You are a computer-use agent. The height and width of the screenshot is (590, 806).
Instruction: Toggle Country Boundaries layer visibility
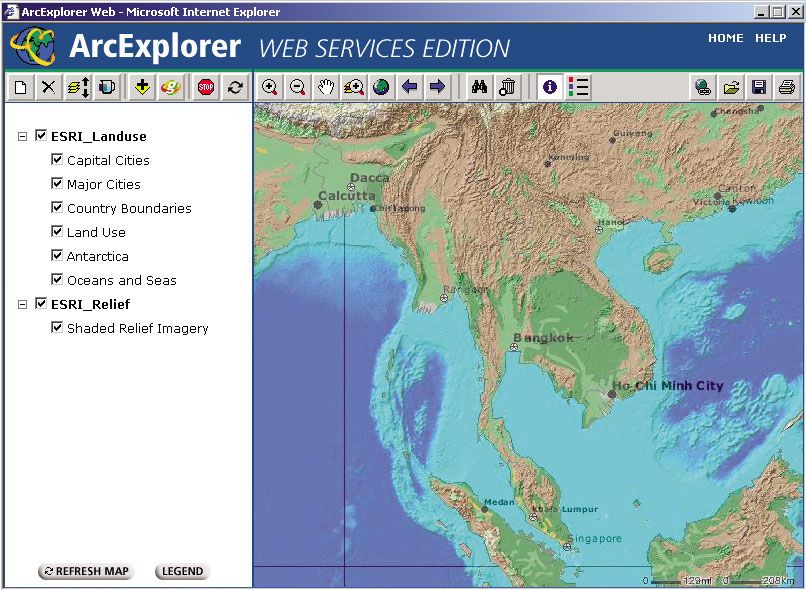point(57,207)
